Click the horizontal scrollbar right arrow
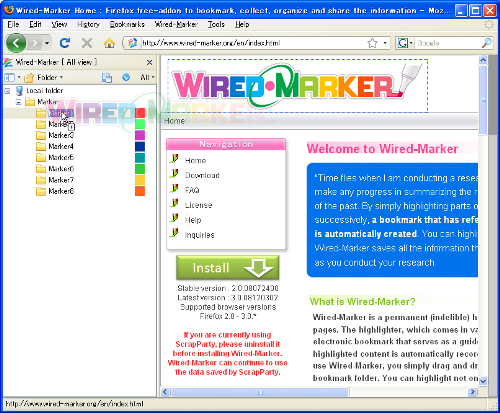Viewport: 500px width, 413px height. pyautogui.click(x=473, y=392)
